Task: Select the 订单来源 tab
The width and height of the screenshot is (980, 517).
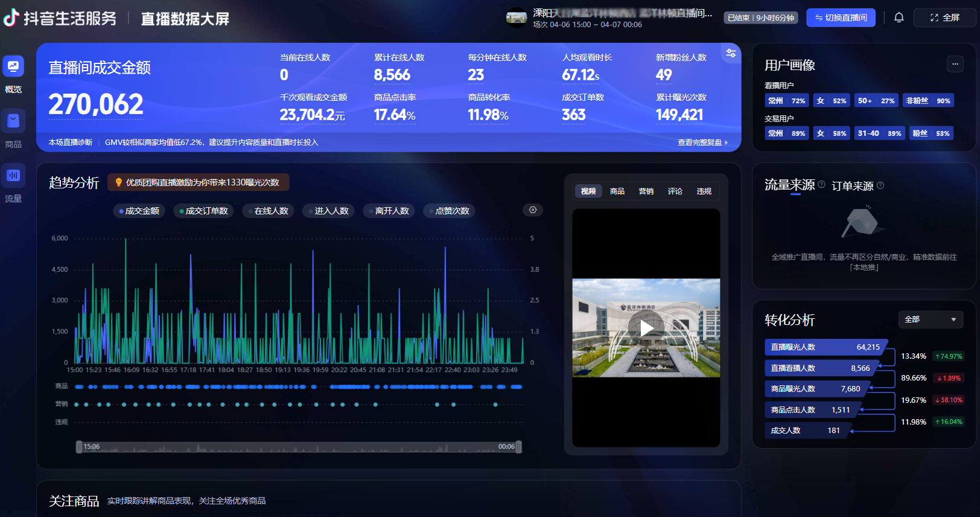Action: [852, 186]
